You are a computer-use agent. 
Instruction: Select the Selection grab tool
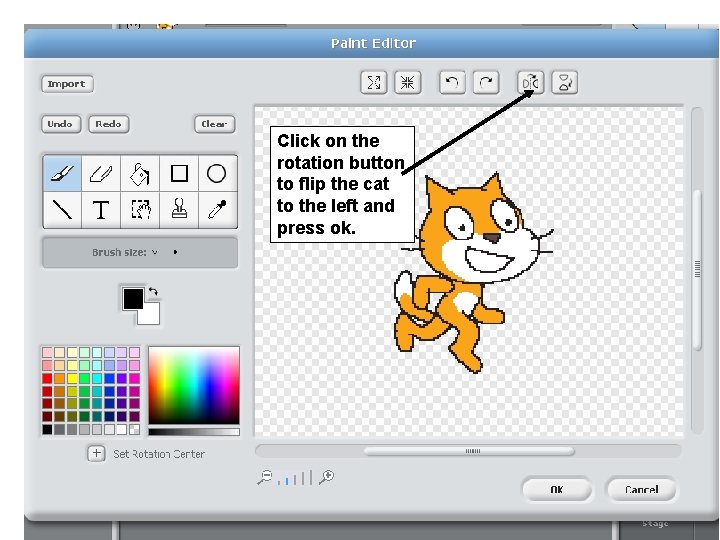tap(140, 210)
